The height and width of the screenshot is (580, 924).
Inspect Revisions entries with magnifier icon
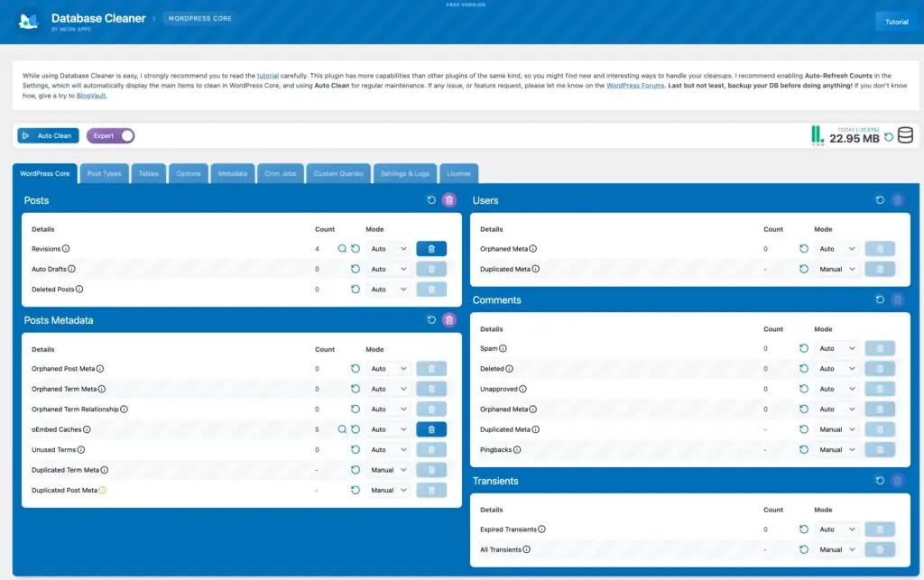coord(342,249)
